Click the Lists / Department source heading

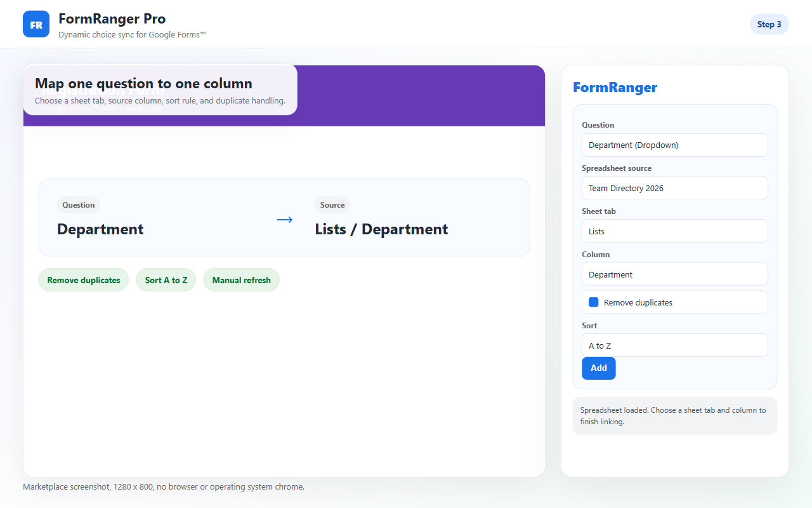click(x=381, y=229)
